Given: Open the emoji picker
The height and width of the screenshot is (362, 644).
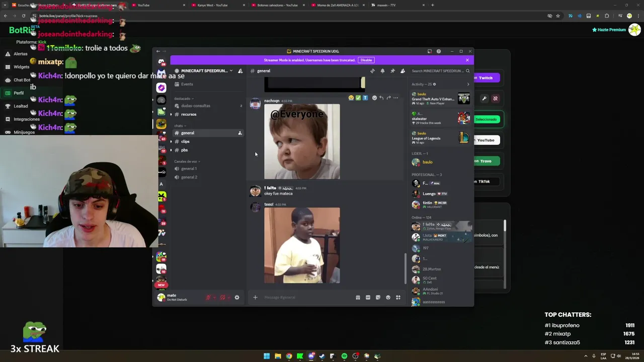Looking at the screenshot, I should [x=388, y=297].
